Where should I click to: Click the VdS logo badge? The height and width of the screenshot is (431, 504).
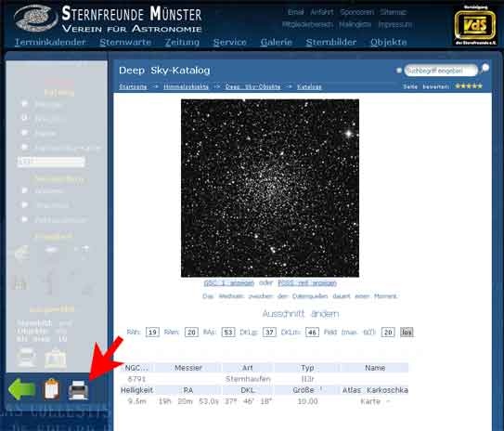point(475,25)
